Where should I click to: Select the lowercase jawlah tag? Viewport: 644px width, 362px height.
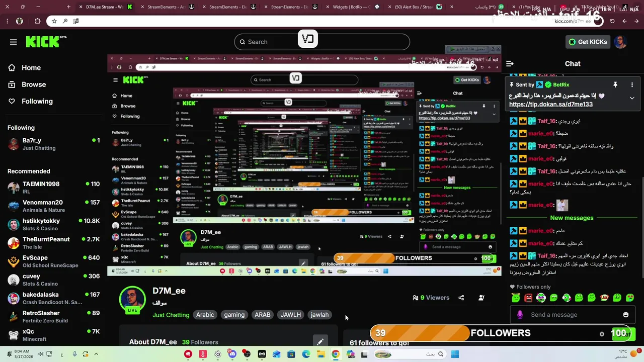tap(319, 315)
